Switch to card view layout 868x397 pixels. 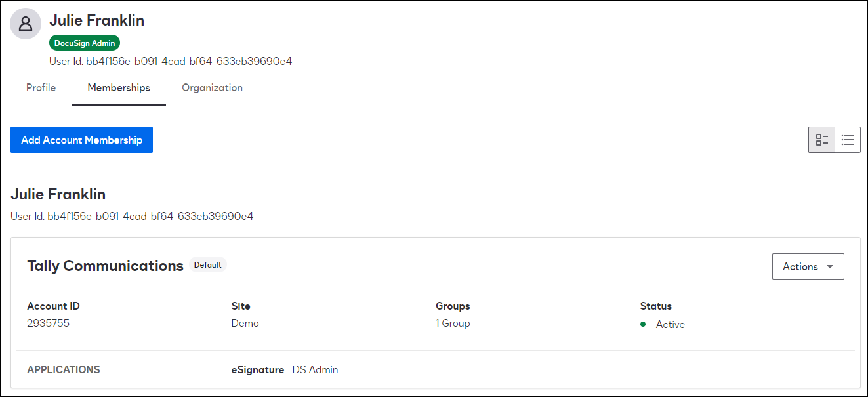point(821,140)
